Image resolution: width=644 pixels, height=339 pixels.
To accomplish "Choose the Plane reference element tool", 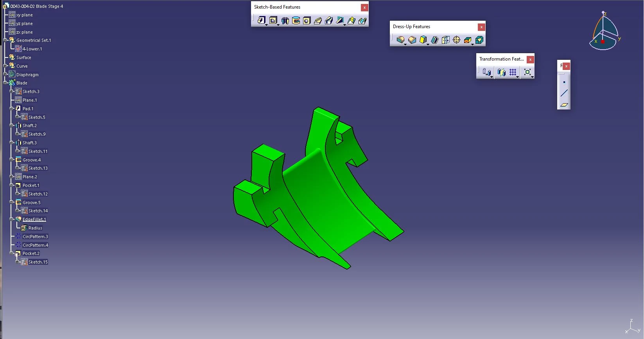I will (x=564, y=104).
